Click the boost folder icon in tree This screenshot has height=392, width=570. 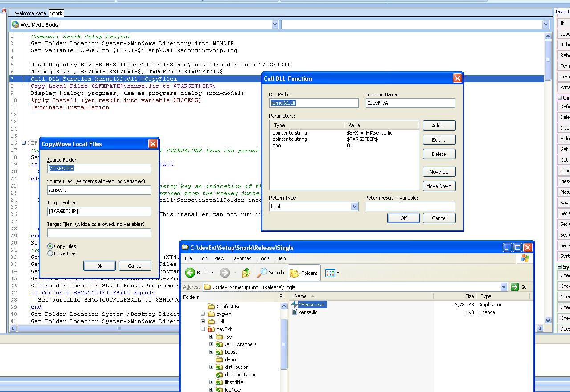(220, 352)
